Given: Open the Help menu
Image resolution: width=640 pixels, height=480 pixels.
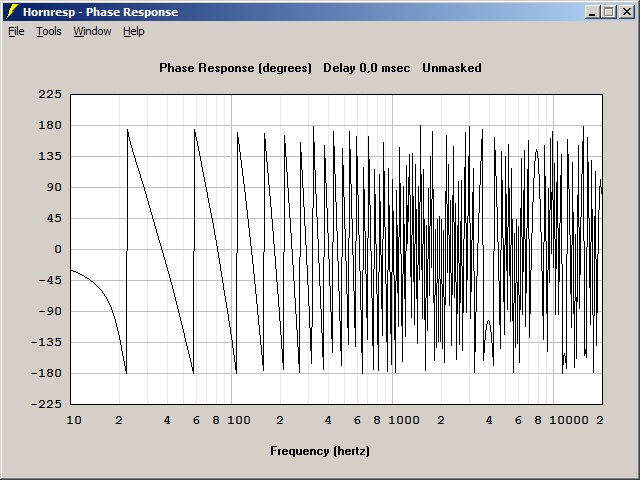Looking at the screenshot, I should pos(134,31).
